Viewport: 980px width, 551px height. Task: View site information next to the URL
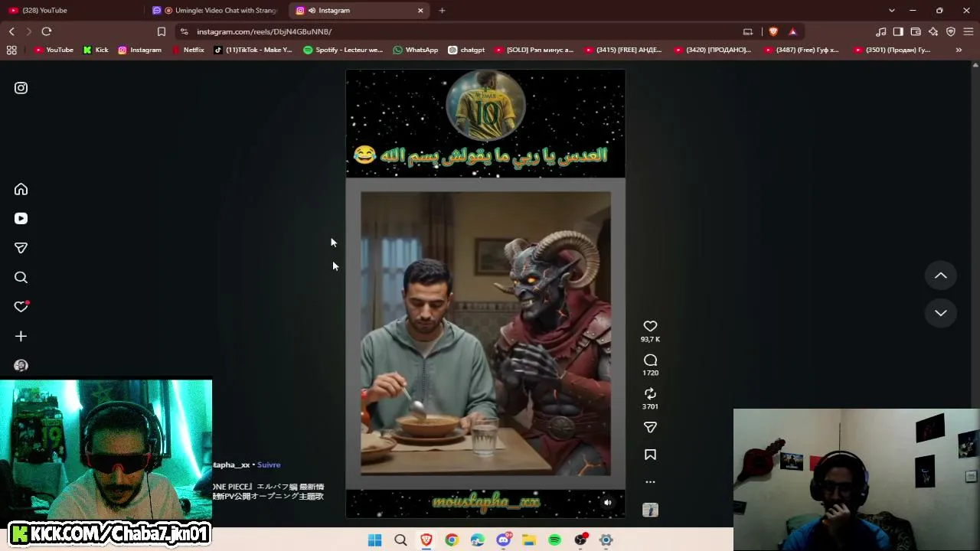tap(184, 31)
